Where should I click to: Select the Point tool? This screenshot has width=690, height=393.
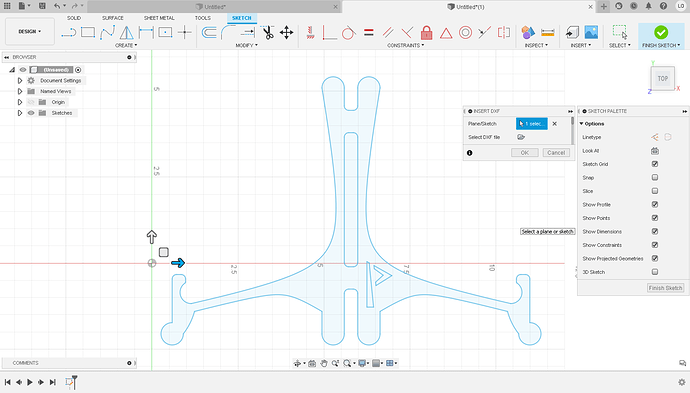(x=185, y=32)
